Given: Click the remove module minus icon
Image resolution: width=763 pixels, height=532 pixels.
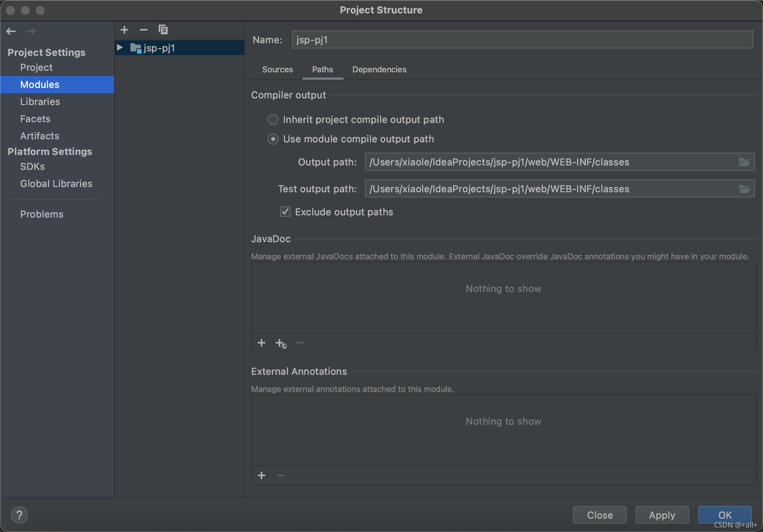Looking at the screenshot, I should (x=144, y=30).
